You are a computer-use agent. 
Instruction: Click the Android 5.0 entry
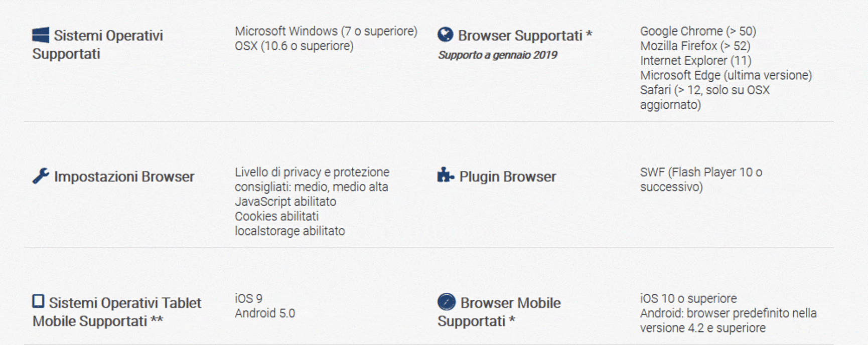(265, 313)
